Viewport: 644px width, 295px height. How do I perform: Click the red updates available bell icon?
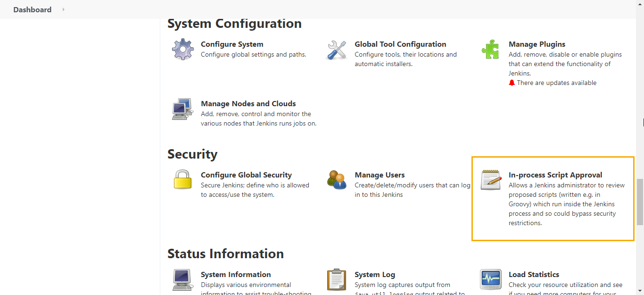click(512, 83)
